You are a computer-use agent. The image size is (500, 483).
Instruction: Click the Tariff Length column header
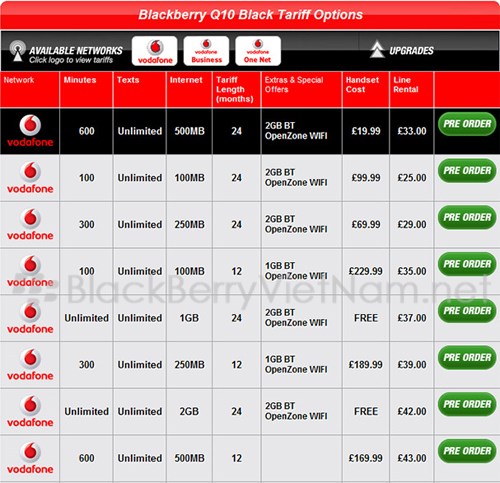click(235, 89)
